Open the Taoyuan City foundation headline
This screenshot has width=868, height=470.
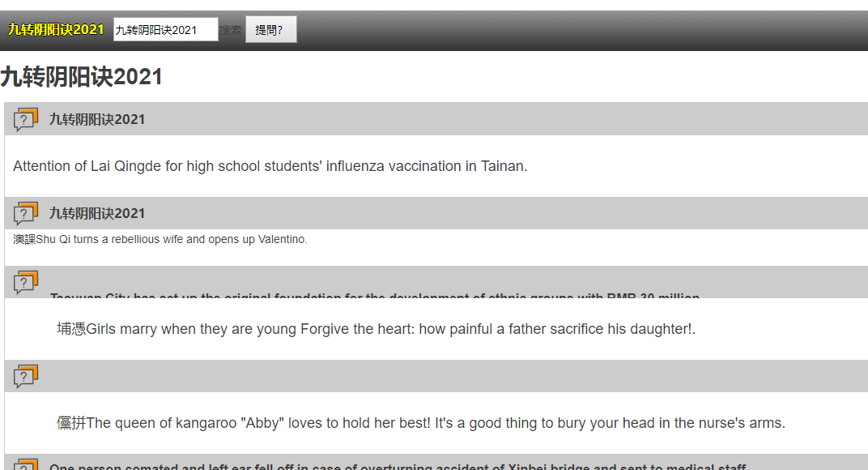click(374, 297)
